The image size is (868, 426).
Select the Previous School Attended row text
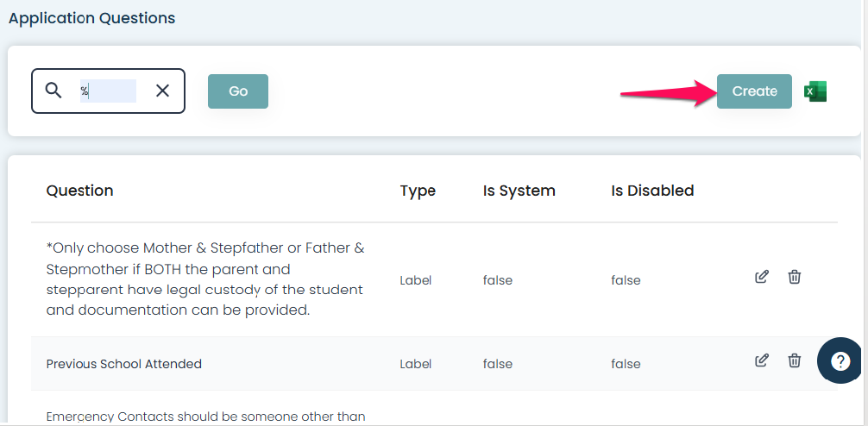coord(123,364)
